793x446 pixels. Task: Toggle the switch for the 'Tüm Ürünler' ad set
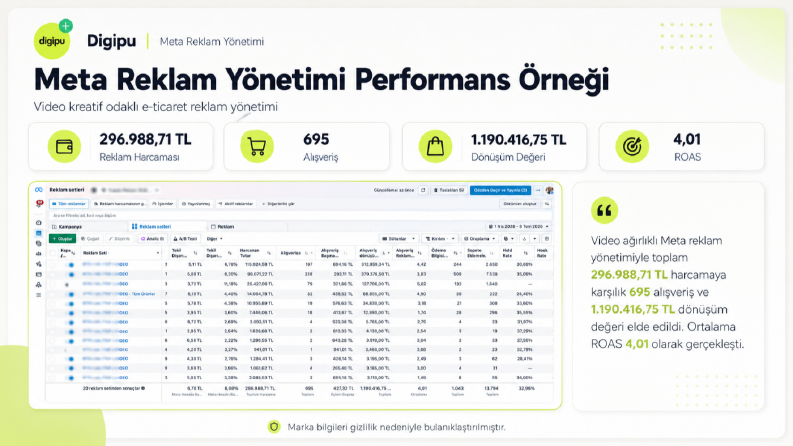pyautogui.click(x=70, y=294)
